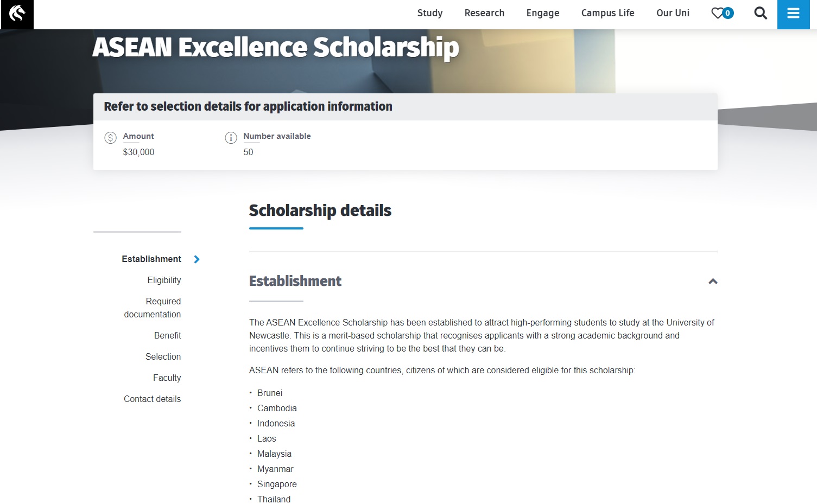
Task: Click the dollar Amount icon
Action: point(110,138)
